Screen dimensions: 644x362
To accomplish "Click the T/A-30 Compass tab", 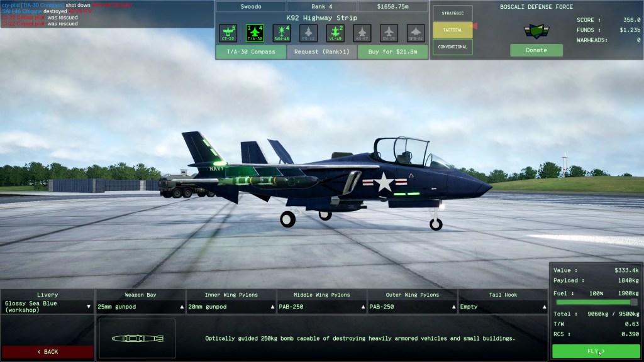I will pyautogui.click(x=251, y=52).
